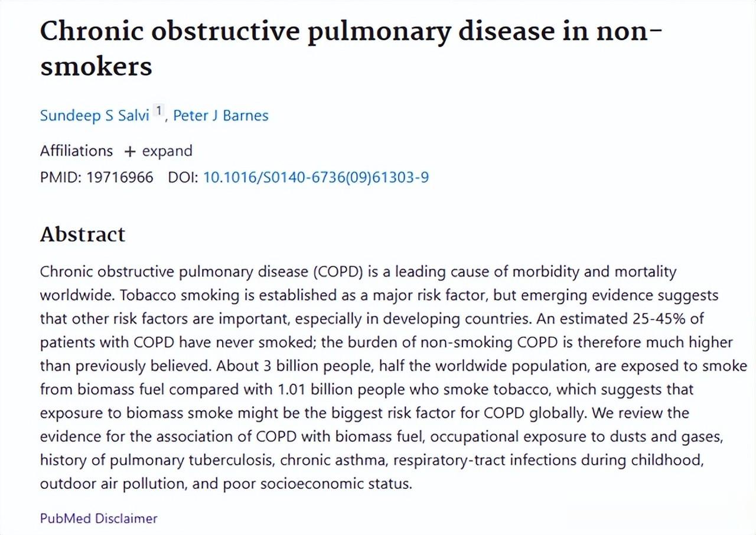The image size is (756, 535).
Task: Click the "DOI:" label text
Action: tap(183, 177)
